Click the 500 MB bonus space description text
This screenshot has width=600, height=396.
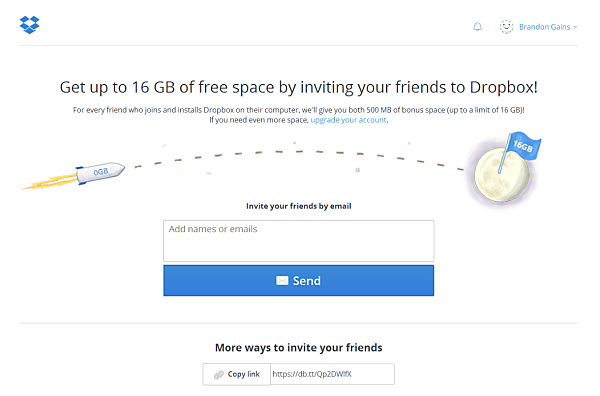coord(298,110)
